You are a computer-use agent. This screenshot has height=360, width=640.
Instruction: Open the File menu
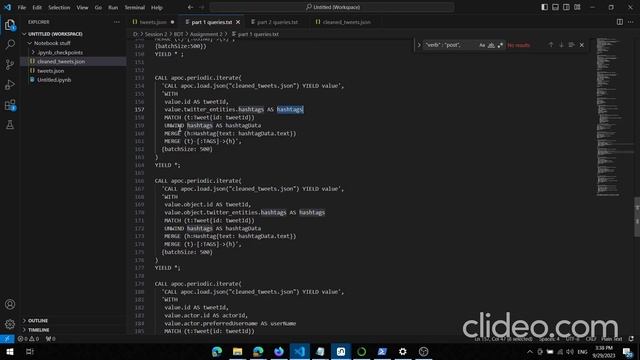pos(22,7)
